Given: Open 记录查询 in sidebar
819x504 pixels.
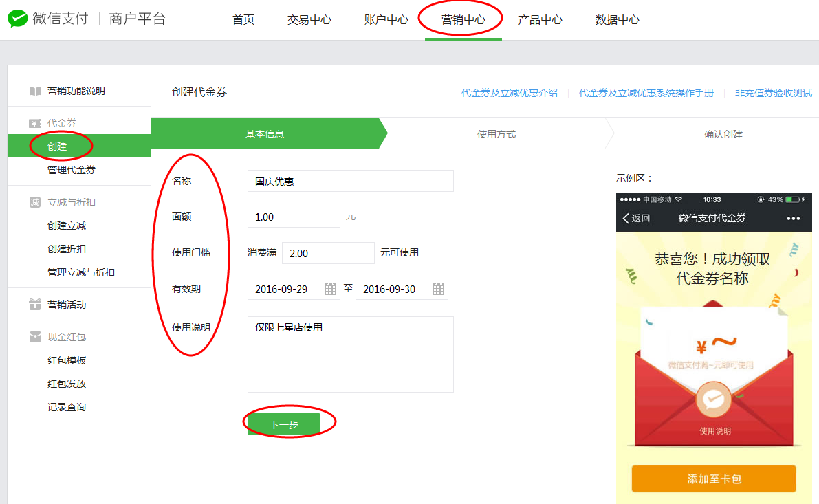Looking at the screenshot, I should (x=67, y=407).
